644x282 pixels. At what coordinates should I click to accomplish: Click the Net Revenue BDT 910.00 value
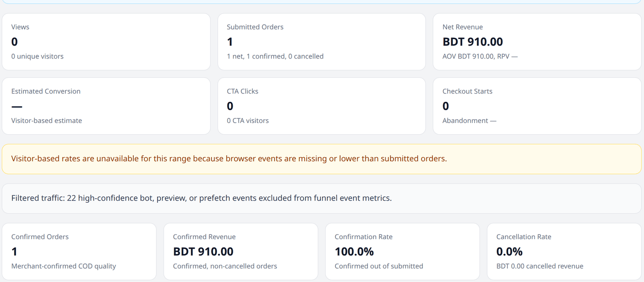472,42
